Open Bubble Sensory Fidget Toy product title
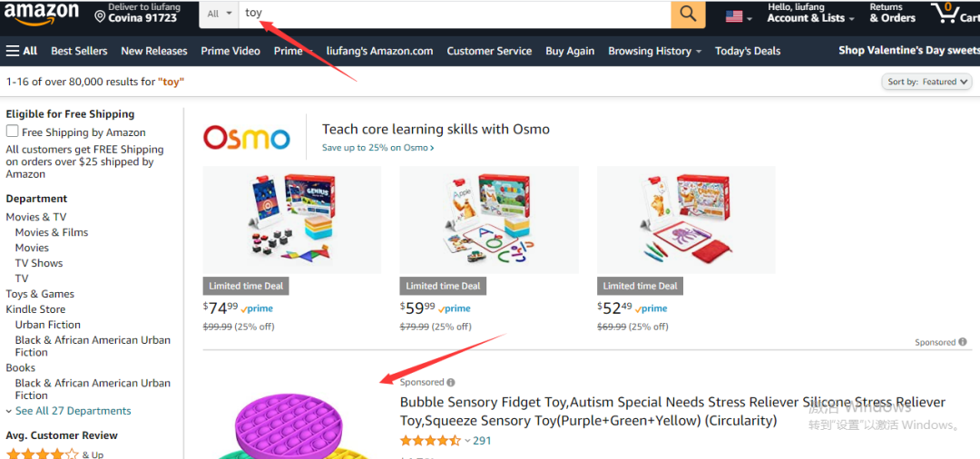Viewport: 980px width, 459px height. pyautogui.click(x=672, y=411)
